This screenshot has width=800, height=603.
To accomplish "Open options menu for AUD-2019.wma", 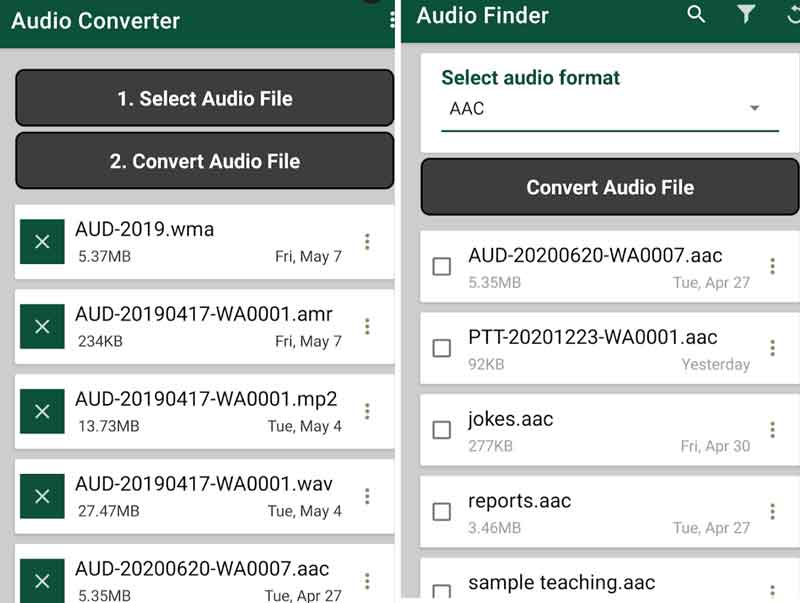I will [368, 242].
